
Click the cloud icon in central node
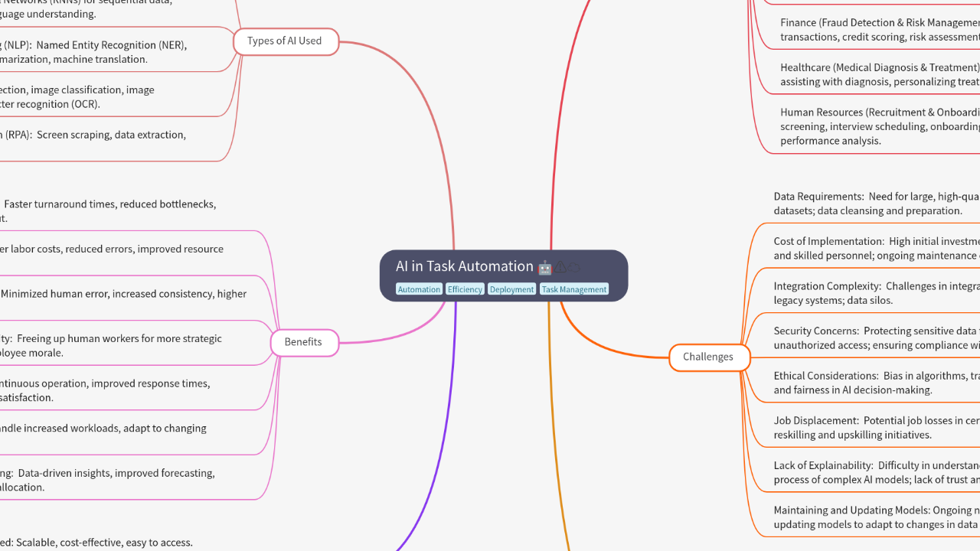573,267
